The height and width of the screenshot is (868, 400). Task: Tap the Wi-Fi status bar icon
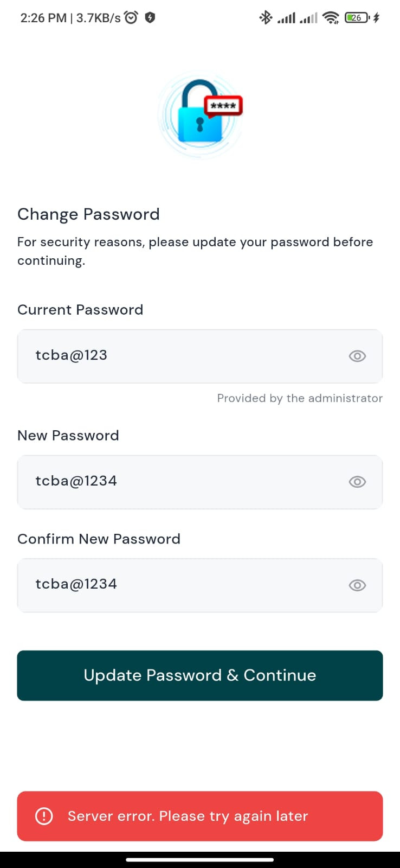(331, 18)
